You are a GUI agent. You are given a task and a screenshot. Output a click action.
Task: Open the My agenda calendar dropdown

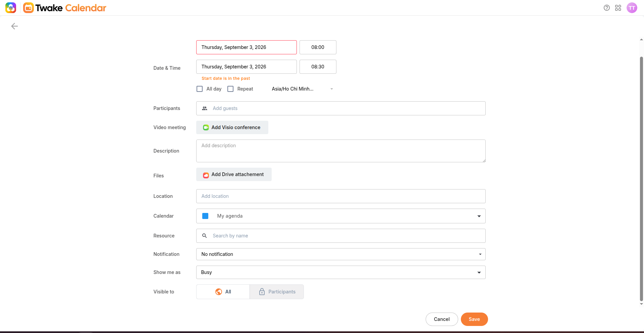(341, 216)
